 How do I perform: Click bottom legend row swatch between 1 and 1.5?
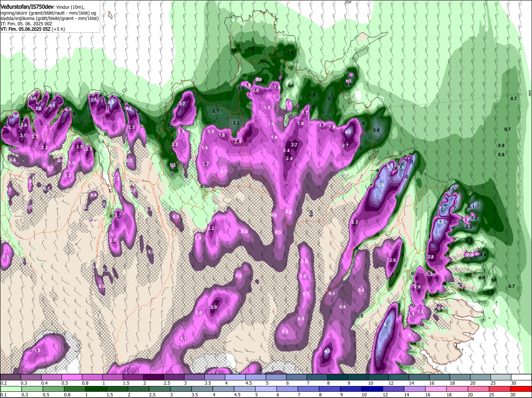(x=96, y=389)
